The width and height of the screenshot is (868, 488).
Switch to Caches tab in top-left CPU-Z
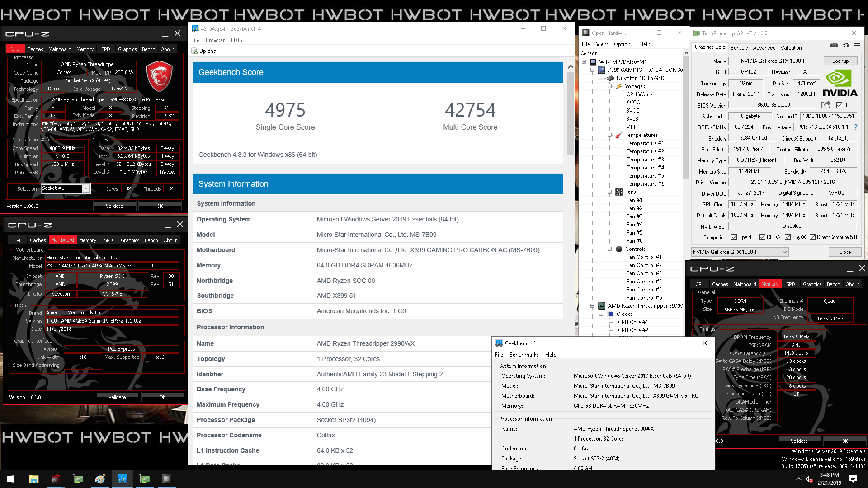point(35,49)
